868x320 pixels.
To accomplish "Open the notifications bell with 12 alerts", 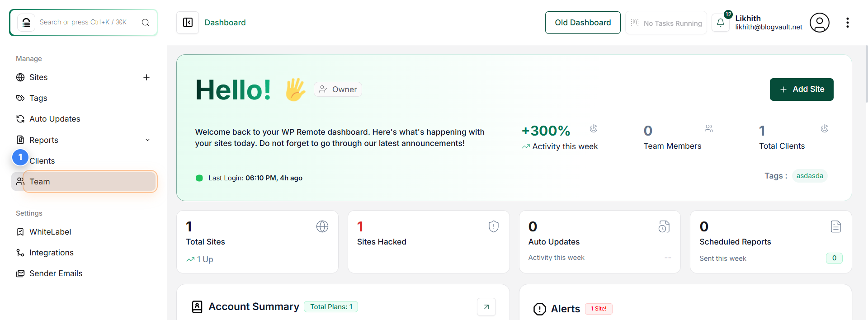I will coord(721,22).
